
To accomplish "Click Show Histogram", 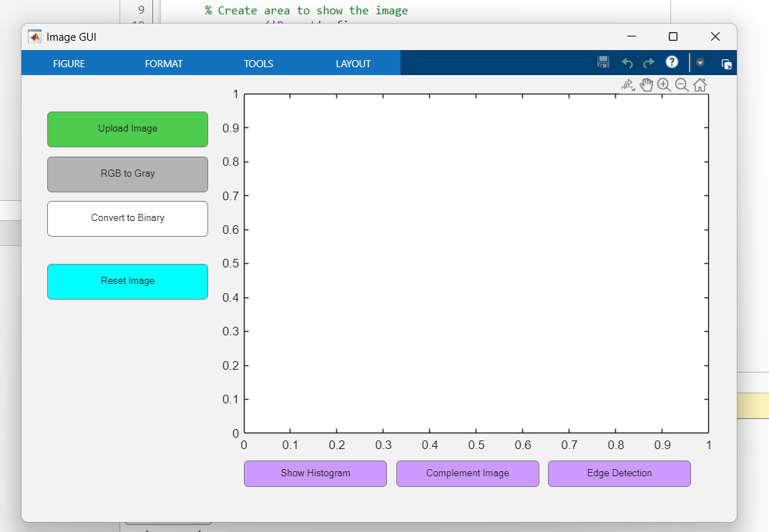I will tap(315, 473).
